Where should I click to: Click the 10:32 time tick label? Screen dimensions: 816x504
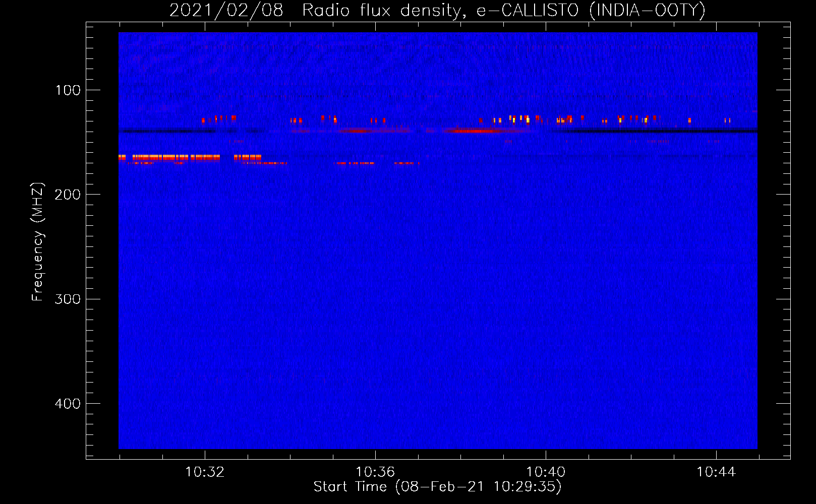[205, 472]
